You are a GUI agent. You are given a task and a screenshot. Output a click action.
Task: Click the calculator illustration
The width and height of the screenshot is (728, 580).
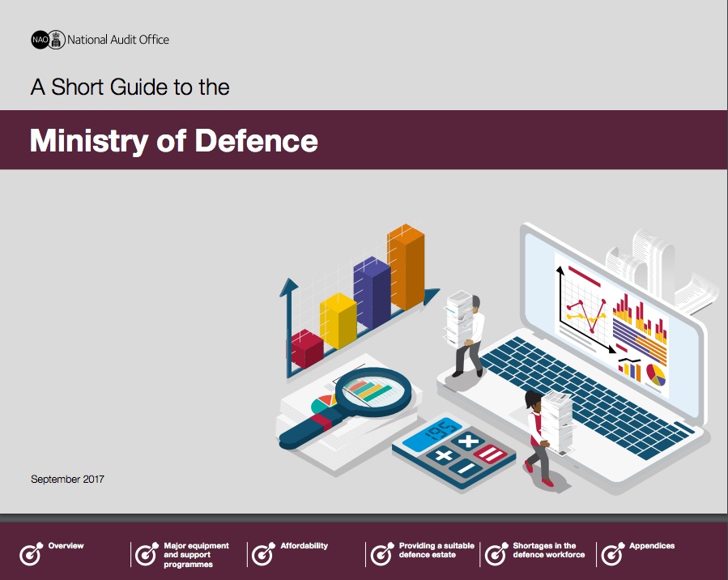(x=453, y=451)
